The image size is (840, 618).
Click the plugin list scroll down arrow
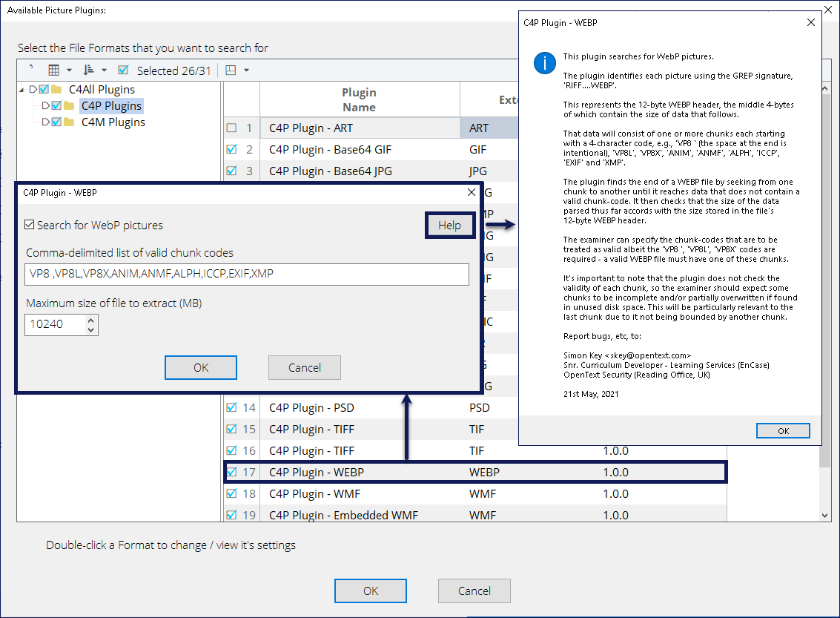coord(825,515)
